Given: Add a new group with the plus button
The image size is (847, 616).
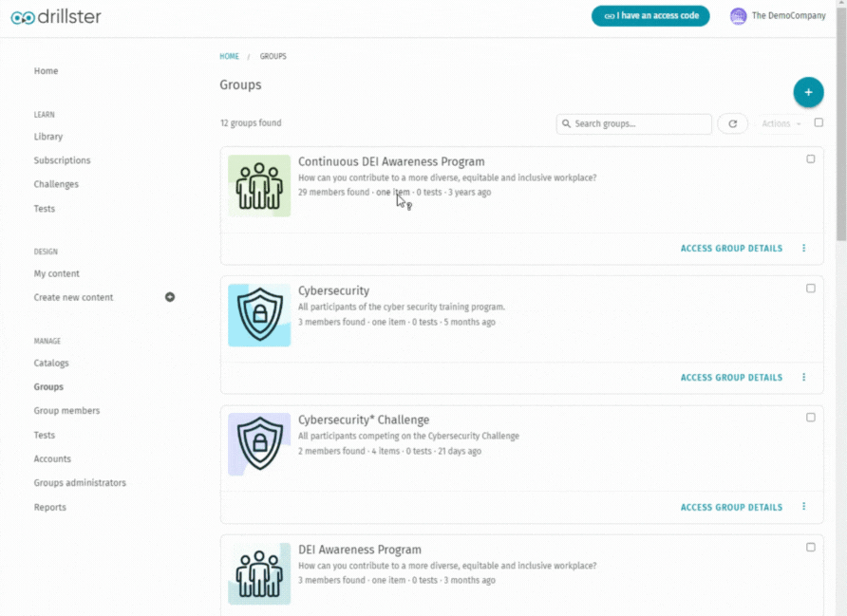Looking at the screenshot, I should coord(808,92).
